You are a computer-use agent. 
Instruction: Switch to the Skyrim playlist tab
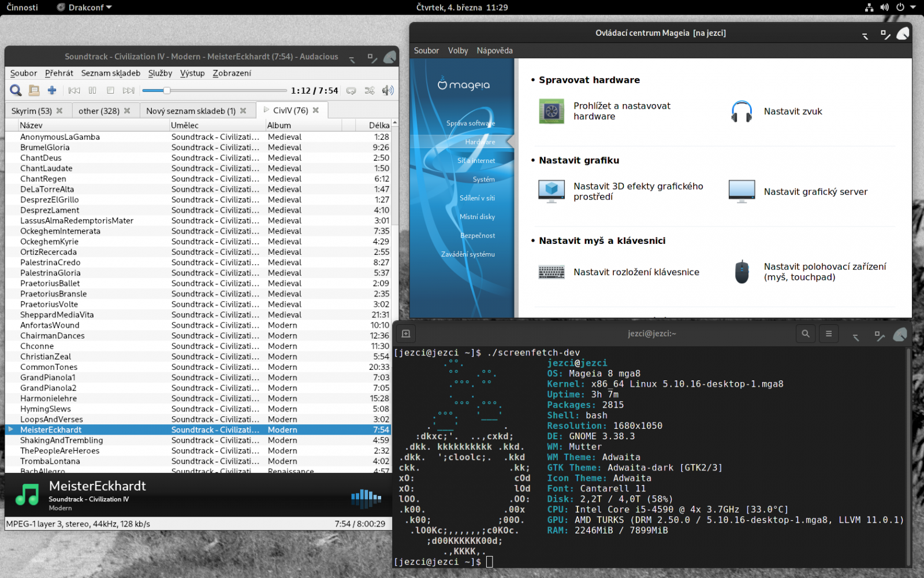coord(32,110)
